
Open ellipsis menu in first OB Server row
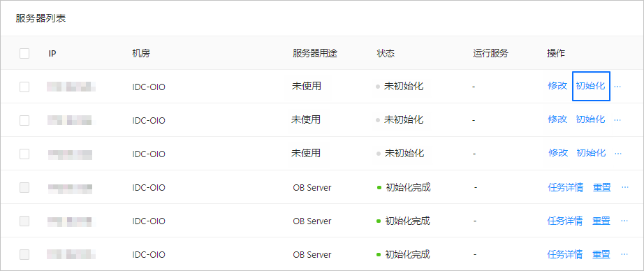[x=625, y=187]
